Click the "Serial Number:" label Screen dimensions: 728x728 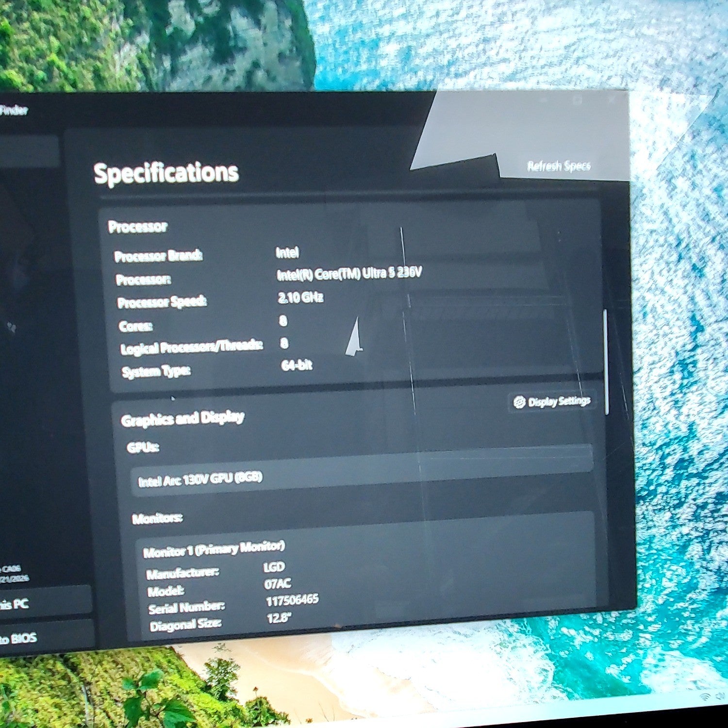[x=186, y=607]
